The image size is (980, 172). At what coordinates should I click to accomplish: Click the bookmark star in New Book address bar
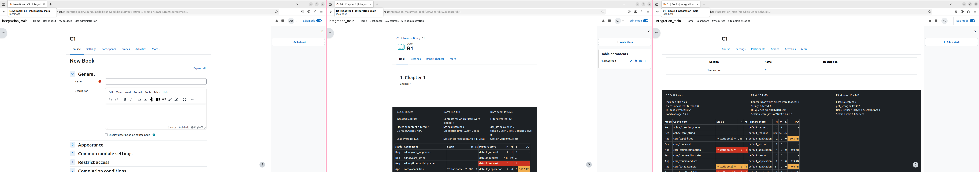point(276,12)
